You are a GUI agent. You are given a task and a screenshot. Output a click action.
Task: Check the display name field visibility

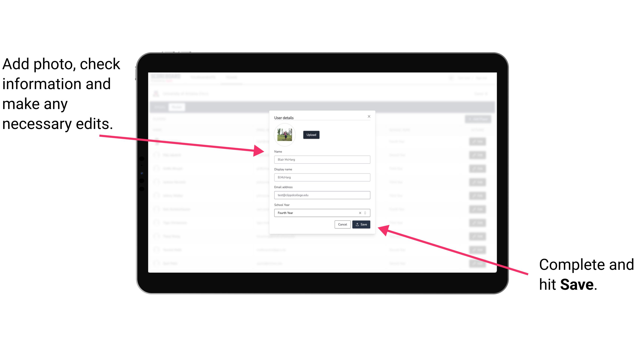[x=322, y=177]
